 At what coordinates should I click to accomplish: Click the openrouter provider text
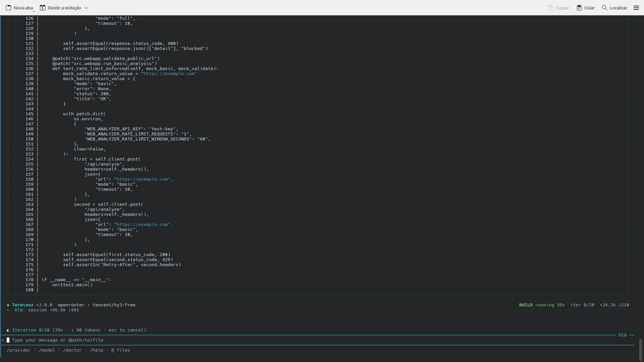(71, 305)
